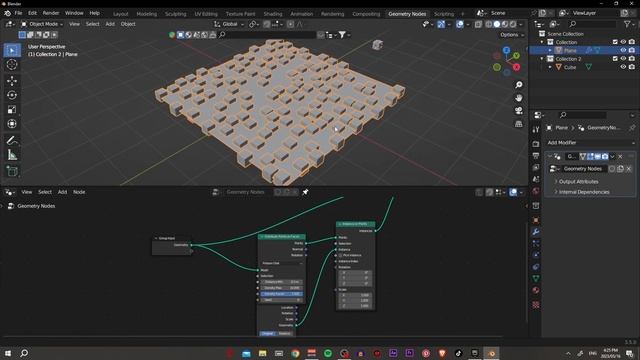Choose the Add Cube tool
The image size is (640, 360).
coord(12,171)
